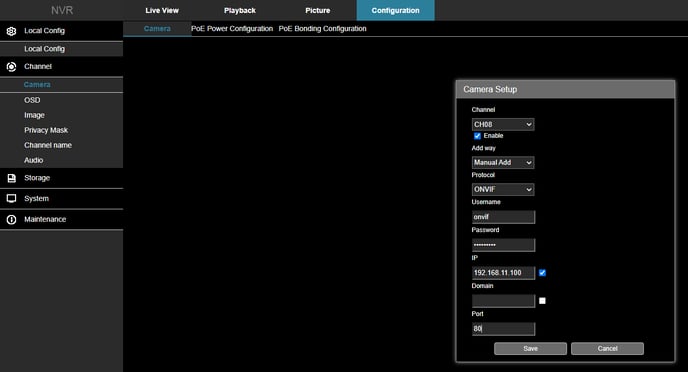Save the camera setup
688x372 pixels.
click(x=530, y=349)
